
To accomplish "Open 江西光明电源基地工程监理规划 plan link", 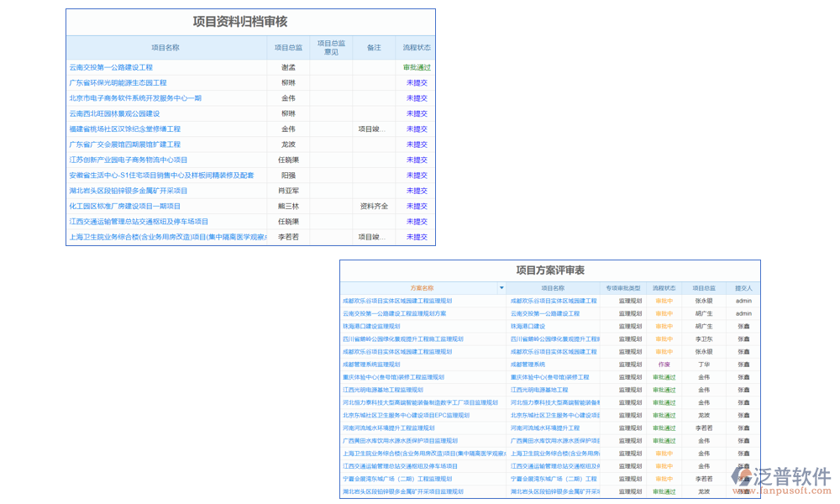I will [382, 390].
